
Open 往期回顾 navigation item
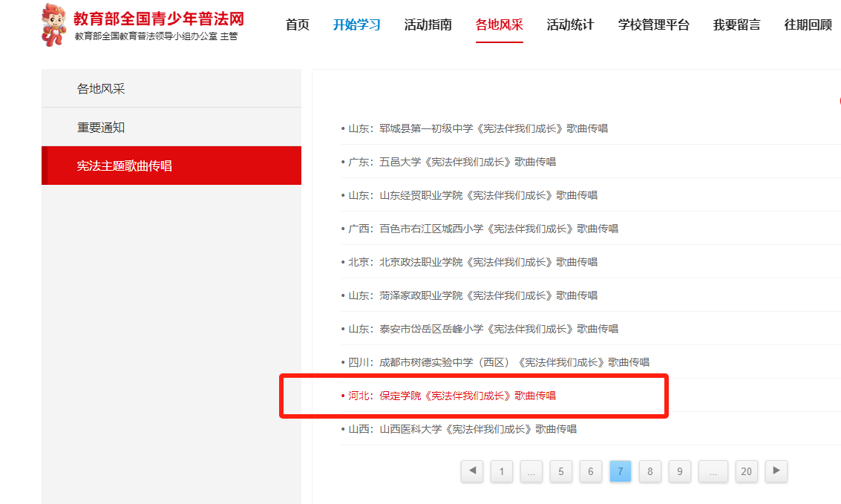pyautogui.click(x=808, y=25)
